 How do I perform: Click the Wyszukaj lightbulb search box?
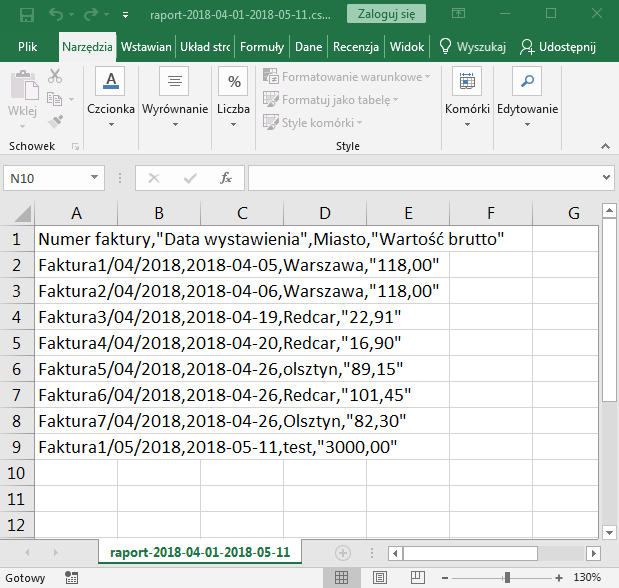pyautogui.click(x=473, y=47)
